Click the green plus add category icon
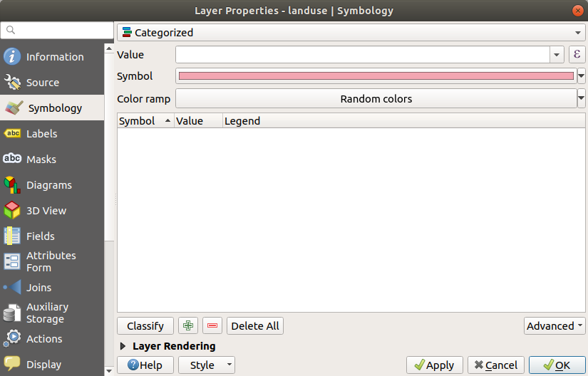588x376 pixels. click(188, 326)
